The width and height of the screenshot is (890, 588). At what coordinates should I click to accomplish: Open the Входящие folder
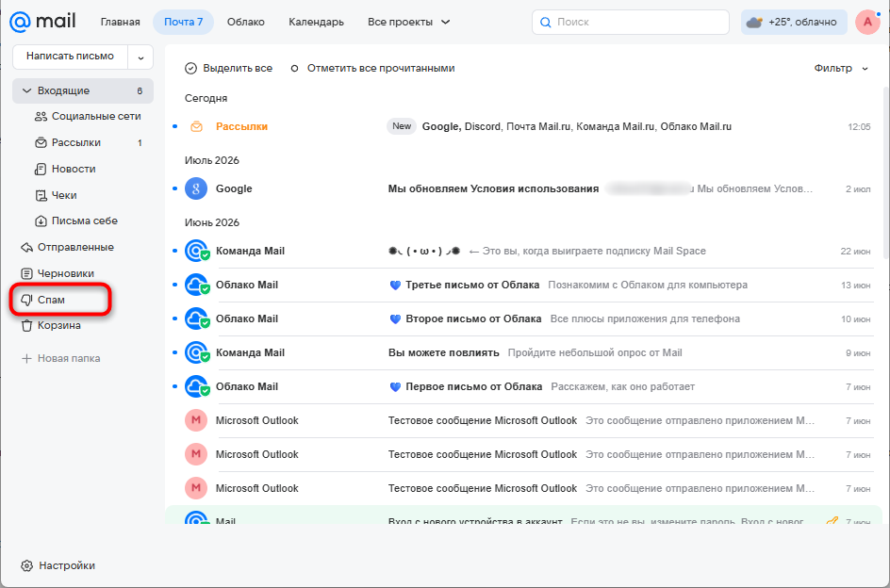click(83, 90)
